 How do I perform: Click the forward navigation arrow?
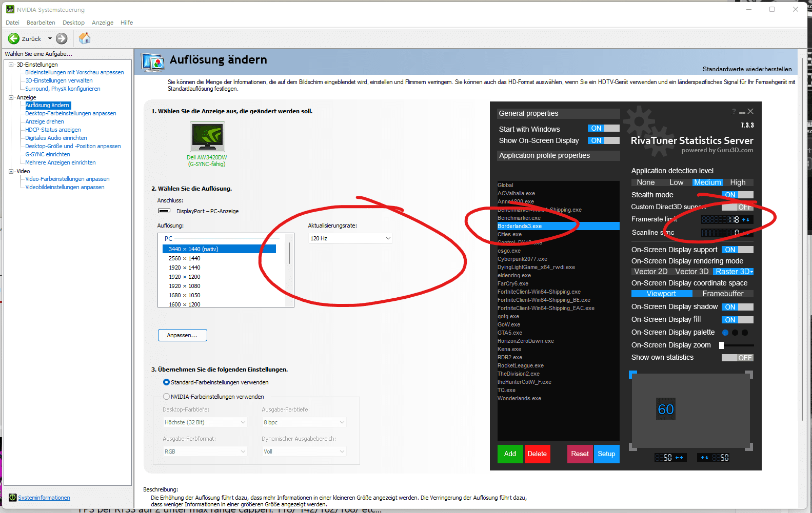62,38
